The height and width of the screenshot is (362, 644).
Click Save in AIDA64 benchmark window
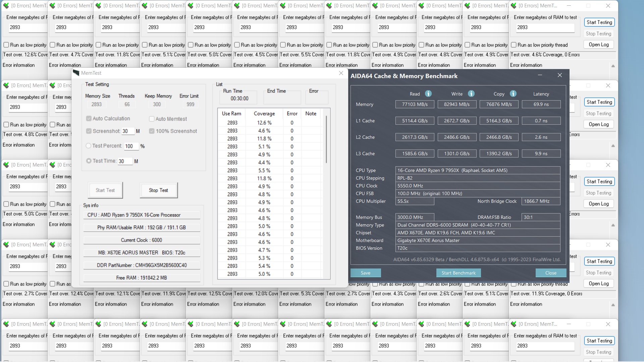[366, 273]
